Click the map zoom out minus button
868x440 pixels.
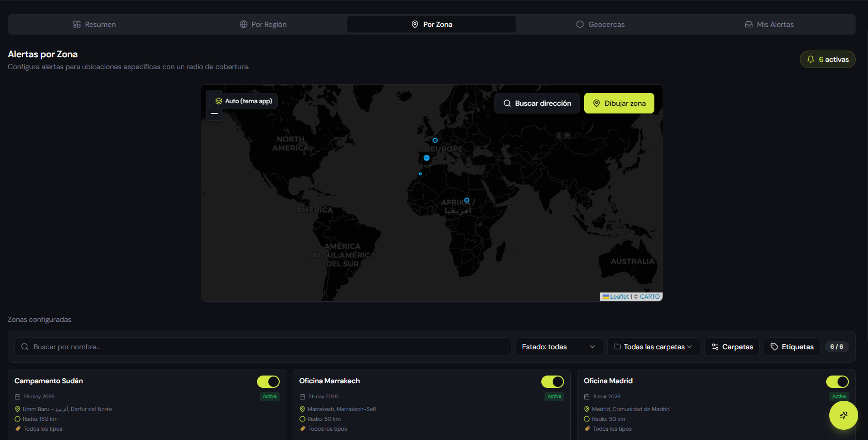[x=214, y=113]
